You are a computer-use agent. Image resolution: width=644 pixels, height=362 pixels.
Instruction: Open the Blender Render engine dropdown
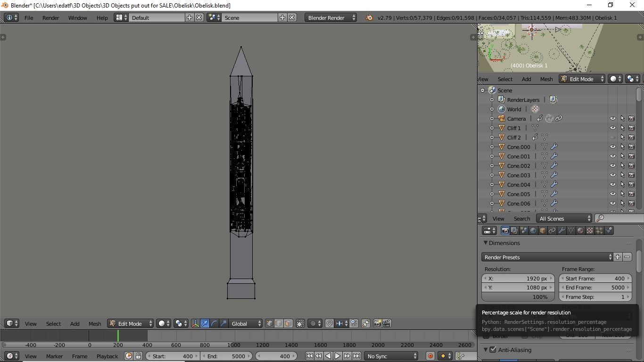[x=330, y=17]
